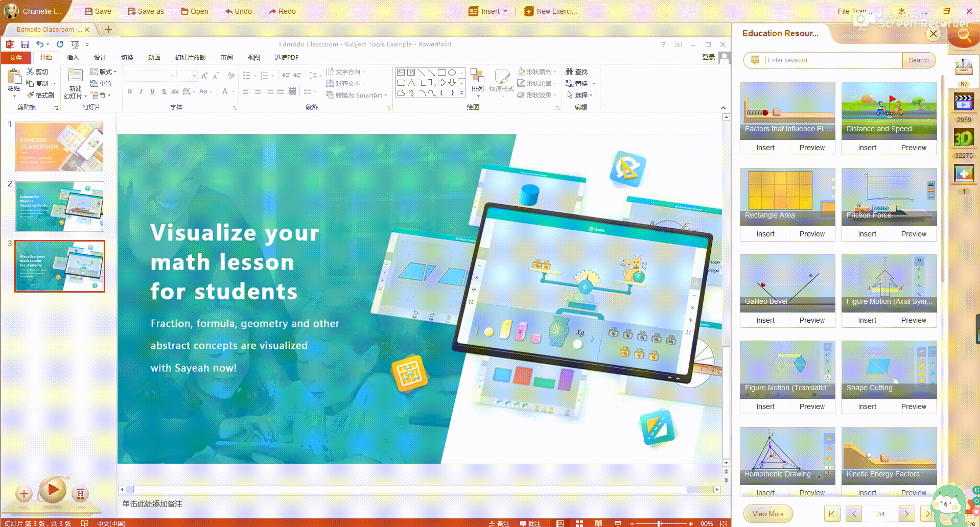Open a new tab with plus button

tap(108, 30)
